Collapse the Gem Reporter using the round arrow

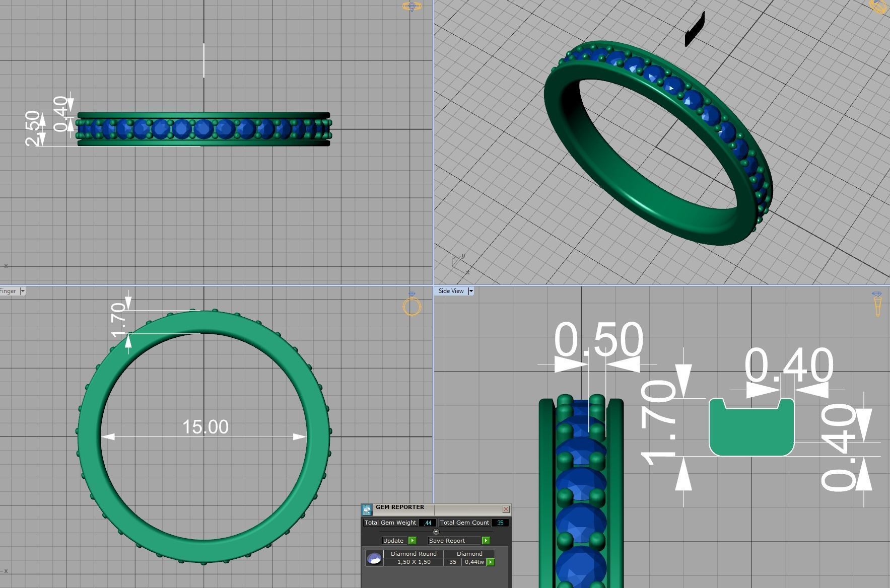pyautogui.click(x=436, y=532)
